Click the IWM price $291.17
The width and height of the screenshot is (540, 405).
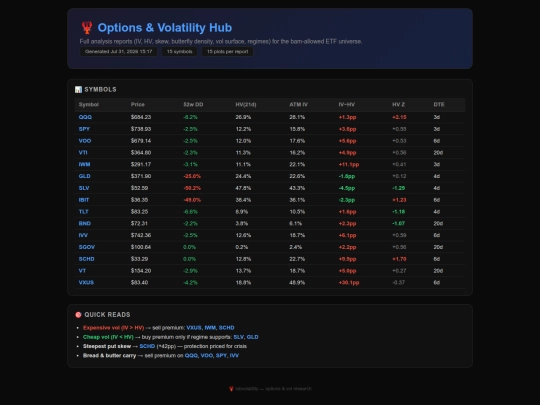tap(141, 164)
